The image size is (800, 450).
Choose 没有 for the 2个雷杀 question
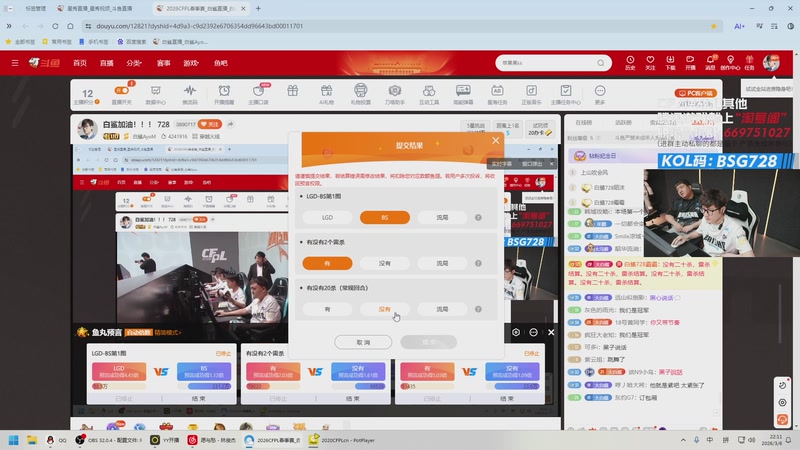coord(385,263)
